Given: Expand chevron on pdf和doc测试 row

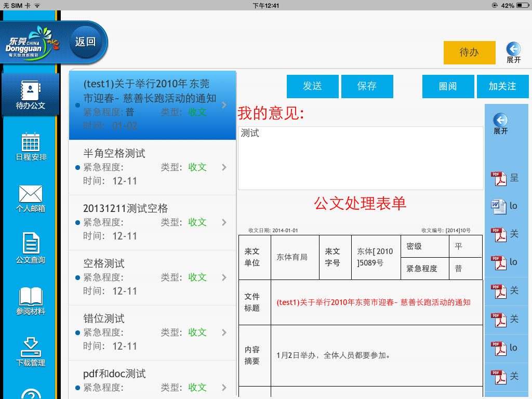Looking at the screenshot, I should (224, 388).
